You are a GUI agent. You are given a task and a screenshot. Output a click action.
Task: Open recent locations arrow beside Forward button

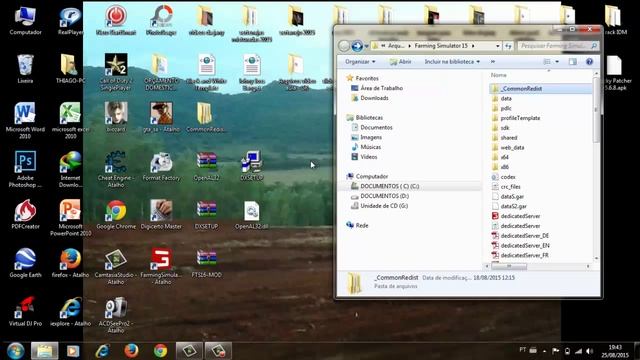(x=367, y=46)
